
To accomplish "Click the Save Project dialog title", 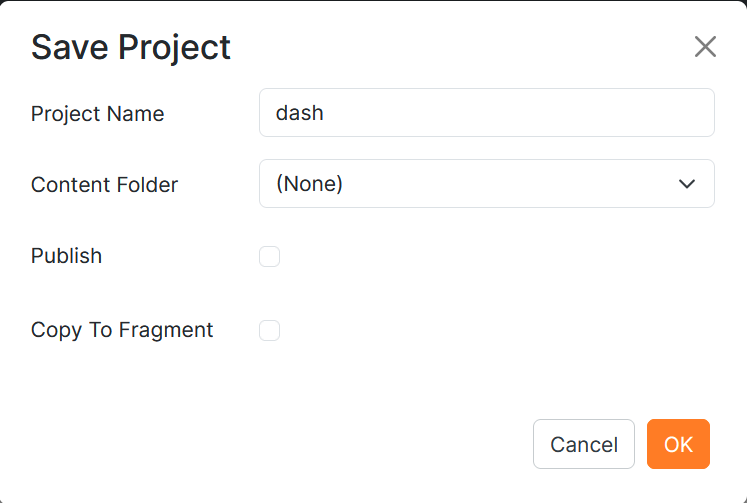I will [131, 47].
